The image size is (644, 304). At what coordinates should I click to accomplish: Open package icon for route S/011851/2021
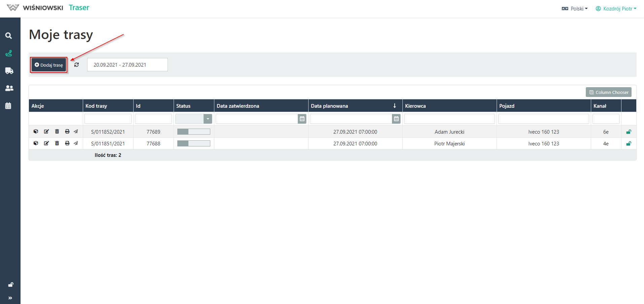[x=36, y=143]
